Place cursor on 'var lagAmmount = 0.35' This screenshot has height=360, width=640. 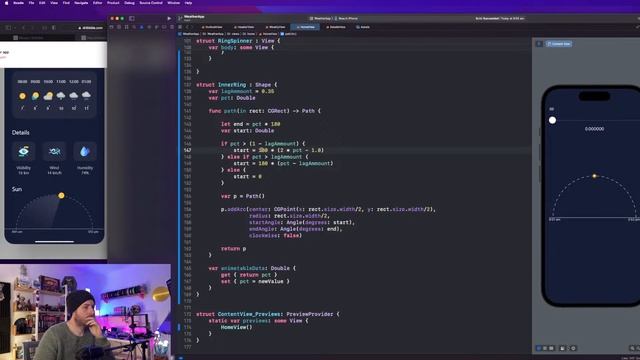pyautogui.click(x=241, y=91)
